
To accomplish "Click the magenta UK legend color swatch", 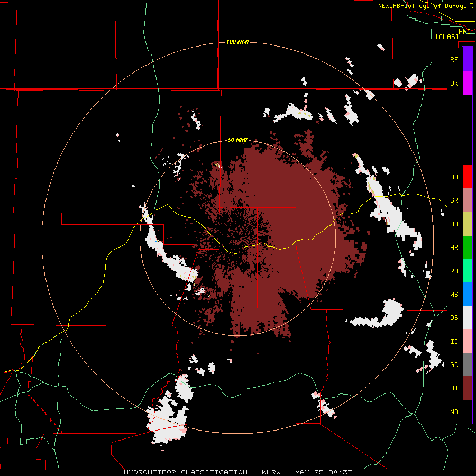I will 467,83.
